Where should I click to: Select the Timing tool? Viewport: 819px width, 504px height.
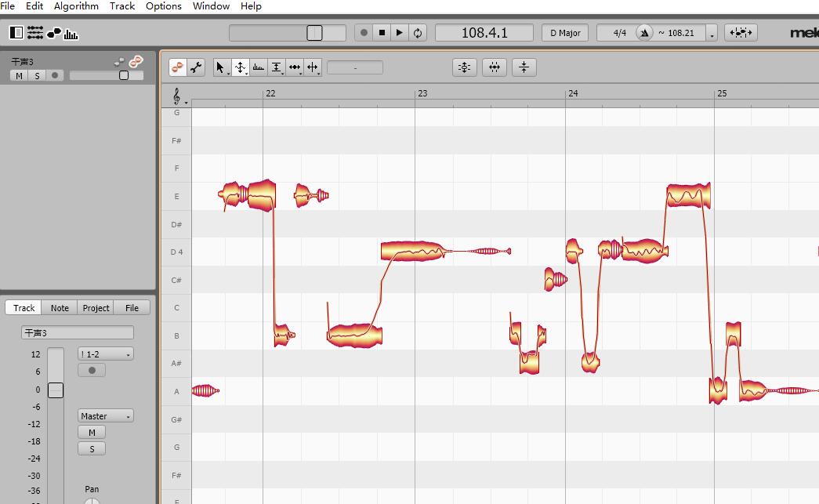tap(295, 67)
